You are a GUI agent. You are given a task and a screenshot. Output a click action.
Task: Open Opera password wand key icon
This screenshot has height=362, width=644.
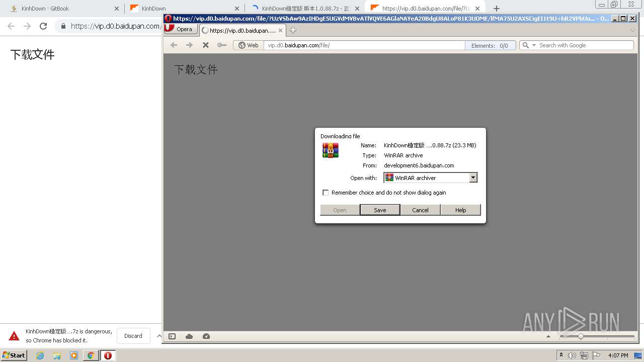[221, 45]
